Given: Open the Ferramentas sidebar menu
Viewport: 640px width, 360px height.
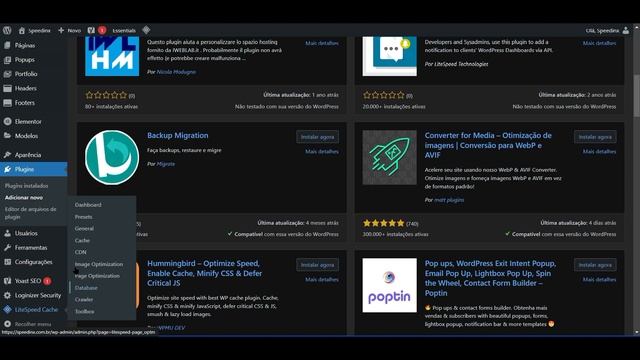Looking at the screenshot, I should pyautogui.click(x=31, y=247).
